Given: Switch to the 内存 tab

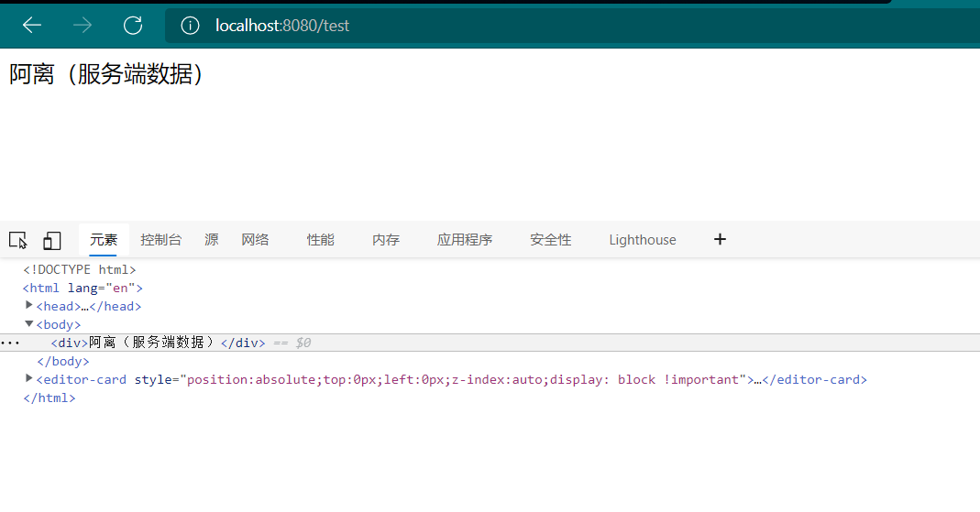Looking at the screenshot, I should (x=386, y=240).
